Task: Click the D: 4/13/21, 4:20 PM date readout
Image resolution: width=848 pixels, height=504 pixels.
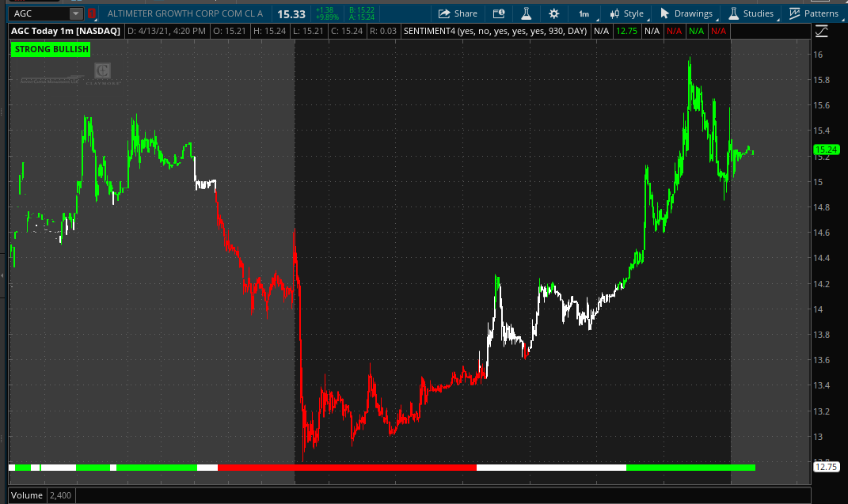Action: point(166,31)
